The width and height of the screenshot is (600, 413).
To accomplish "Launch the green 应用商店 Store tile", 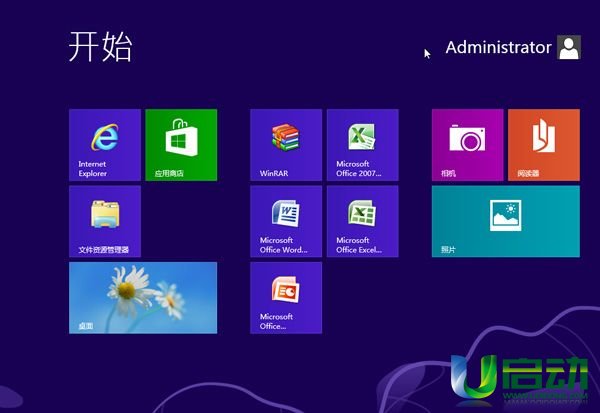I will [x=181, y=145].
